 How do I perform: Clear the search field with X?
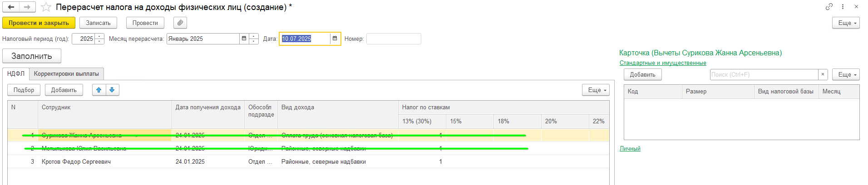(x=823, y=74)
